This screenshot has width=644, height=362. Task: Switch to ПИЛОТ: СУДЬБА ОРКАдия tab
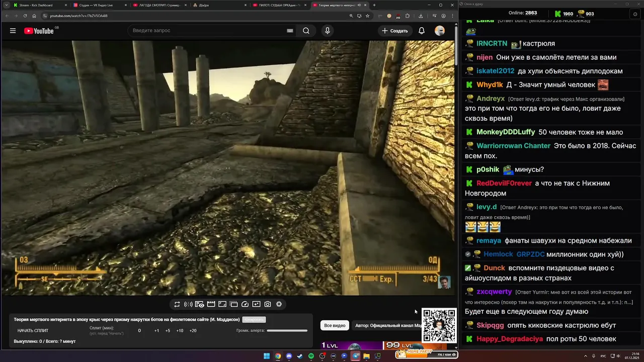280,5
